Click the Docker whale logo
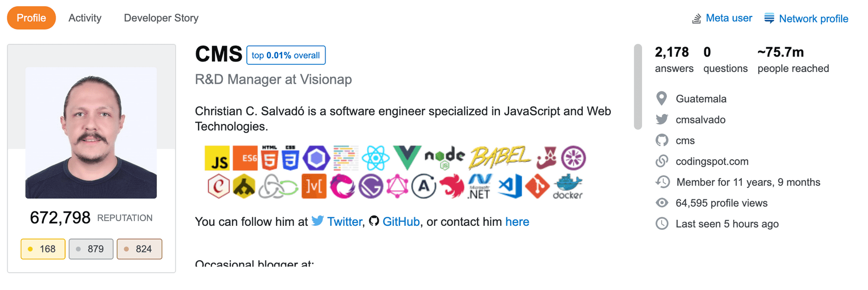Screen dimensions: 868x290 [568, 186]
